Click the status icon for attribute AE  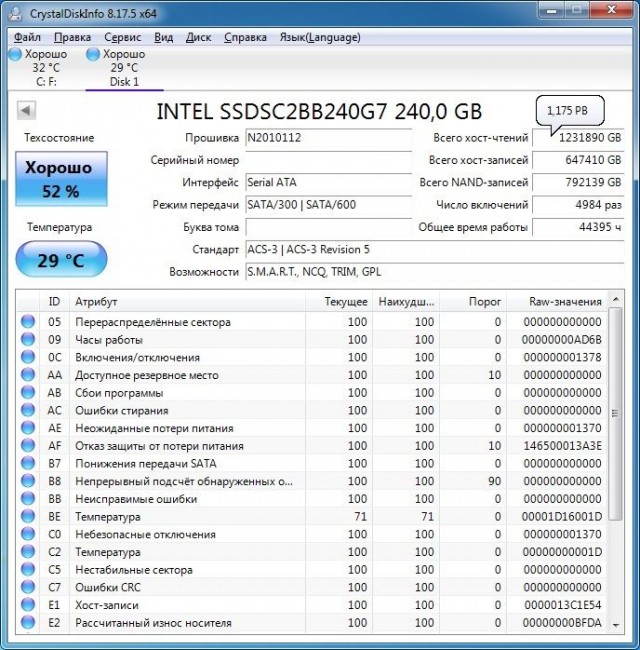coord(28,428)
